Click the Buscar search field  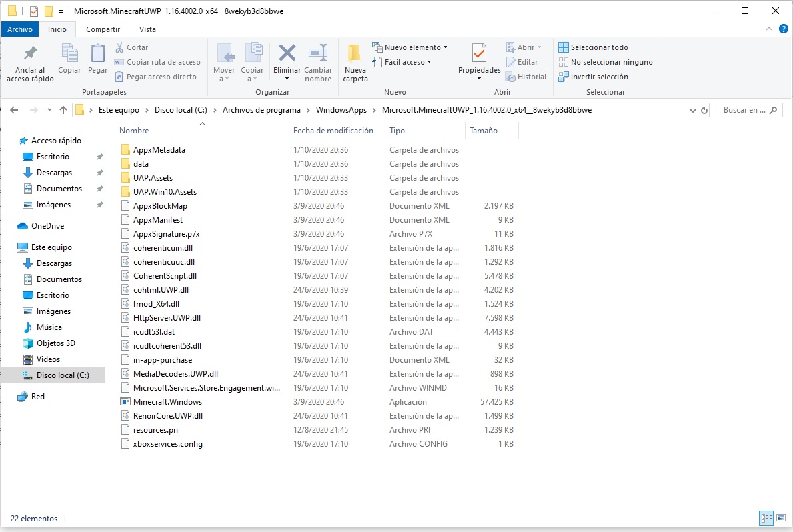(750, 110)
